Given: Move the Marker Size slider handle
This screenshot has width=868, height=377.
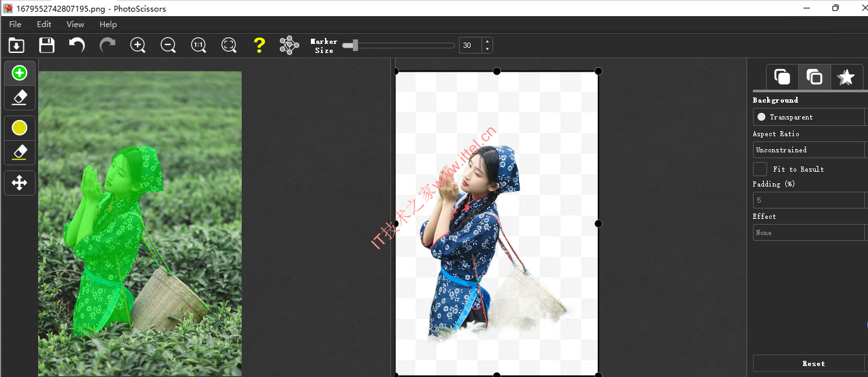Looking at the screenshot, I should point(354,45).
